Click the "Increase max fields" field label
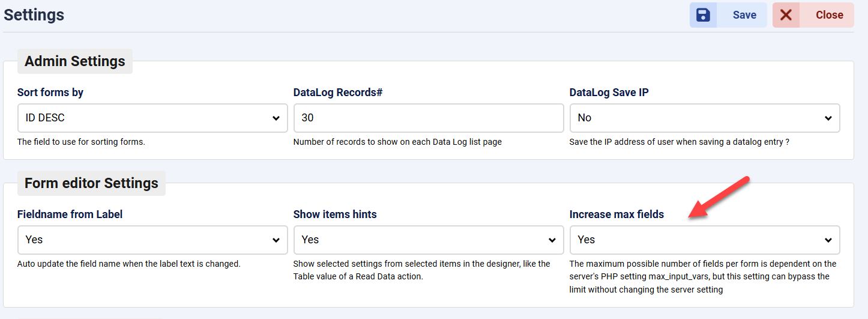Screen dimensions: 868x319 click(x=616, y=214)
